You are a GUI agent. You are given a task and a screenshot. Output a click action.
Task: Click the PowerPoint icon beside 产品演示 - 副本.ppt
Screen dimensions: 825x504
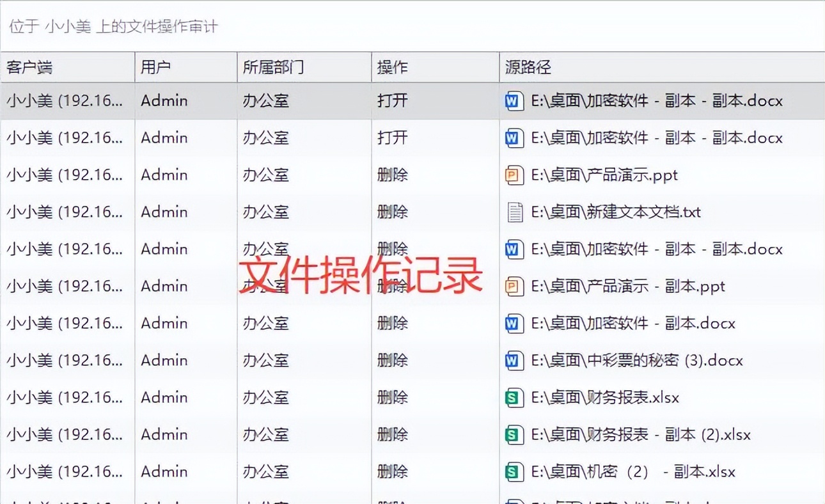coord(514,287)
